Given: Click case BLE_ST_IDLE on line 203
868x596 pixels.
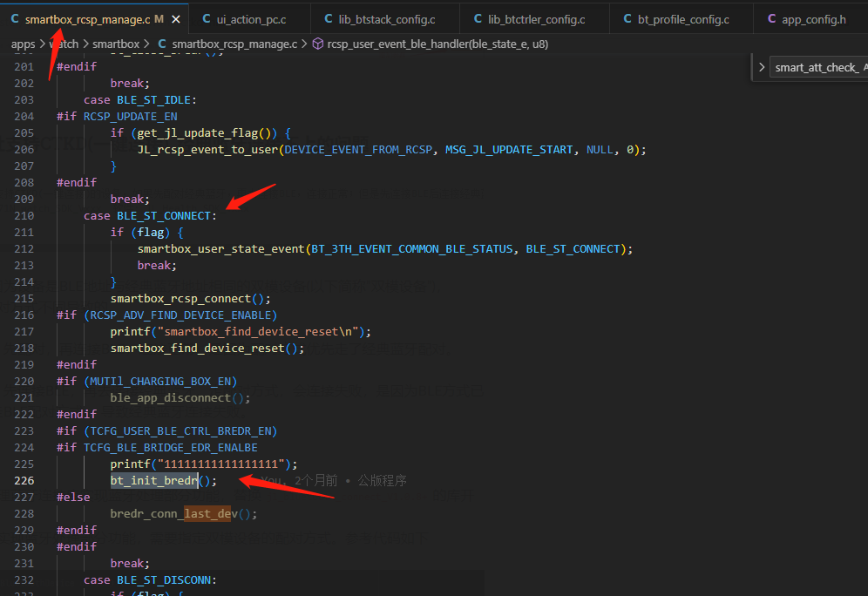Looking at the screenshot, I should [140, 100].
